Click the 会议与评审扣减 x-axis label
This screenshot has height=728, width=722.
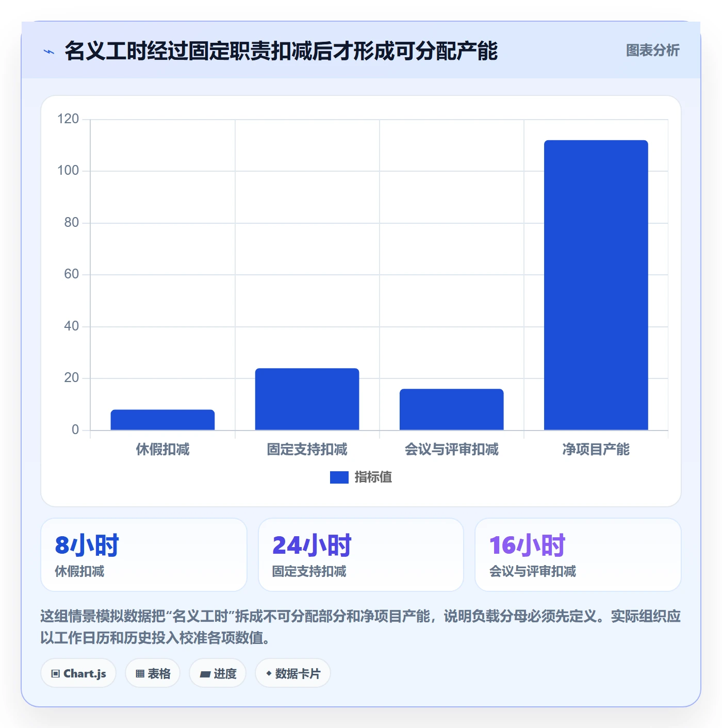click(x=451, y=450)
